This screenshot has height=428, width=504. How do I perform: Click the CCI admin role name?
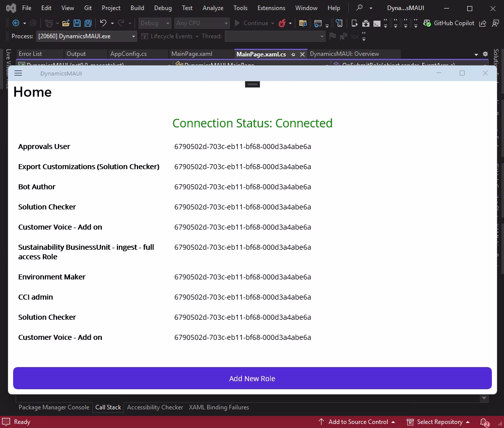(x=35, y=297)
